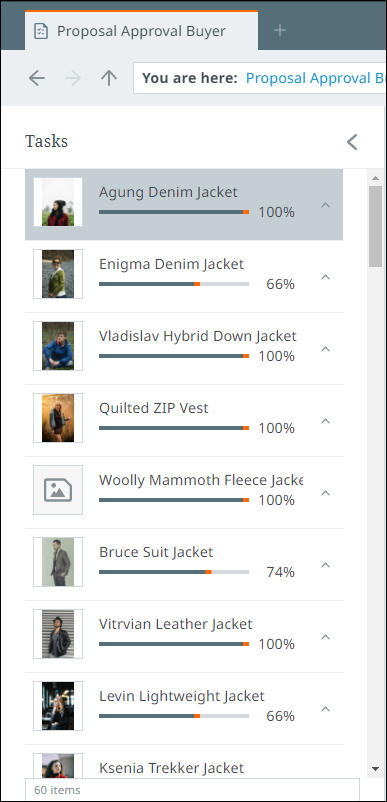The image size is (387, 802).
Task: Click the back navigation arrow
Action: [x=37, y=78]
